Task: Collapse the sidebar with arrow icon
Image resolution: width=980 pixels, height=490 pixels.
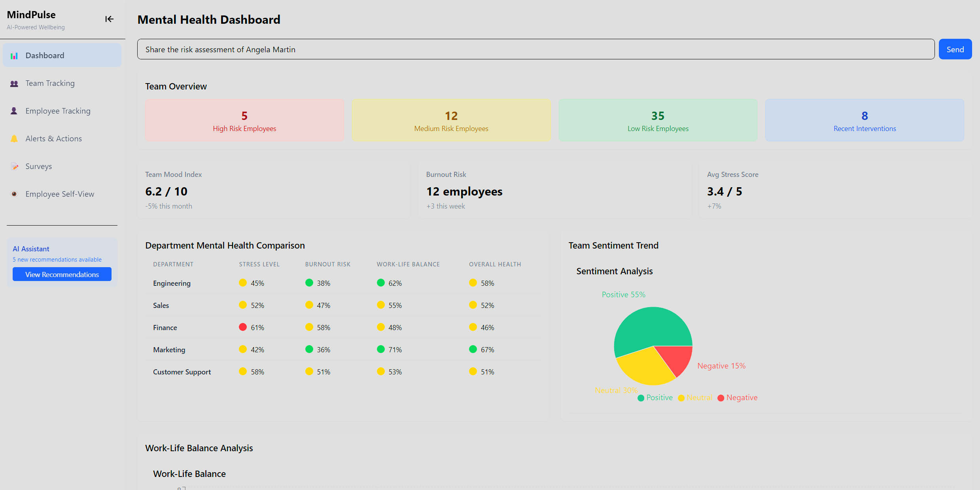Action: pyautogui.click(x=109, y=19)
